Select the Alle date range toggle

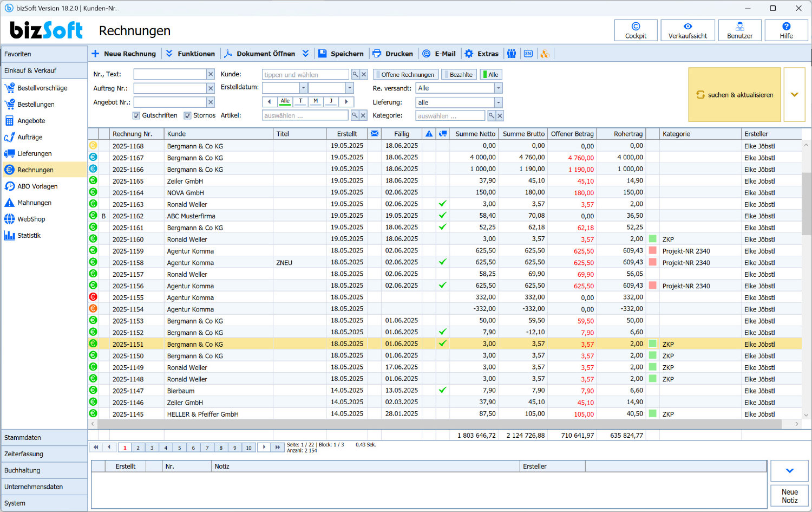tap(285, 101)
